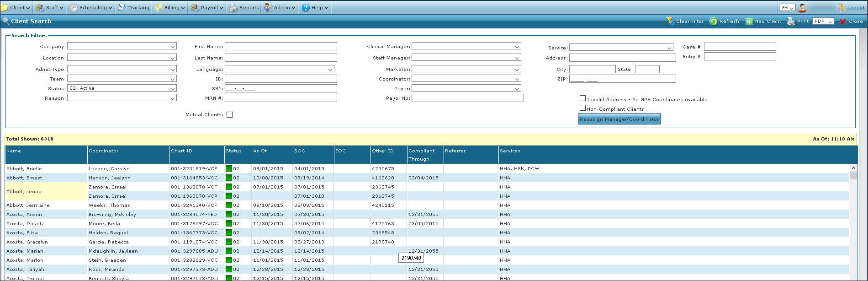Open the Billing menu
This screenshot has height=281, width=868.
tap(170, 8)
